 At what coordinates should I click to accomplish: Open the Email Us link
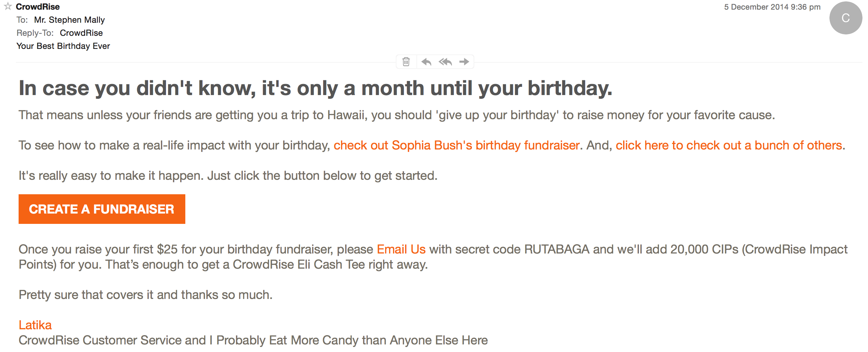click(401, 249)
